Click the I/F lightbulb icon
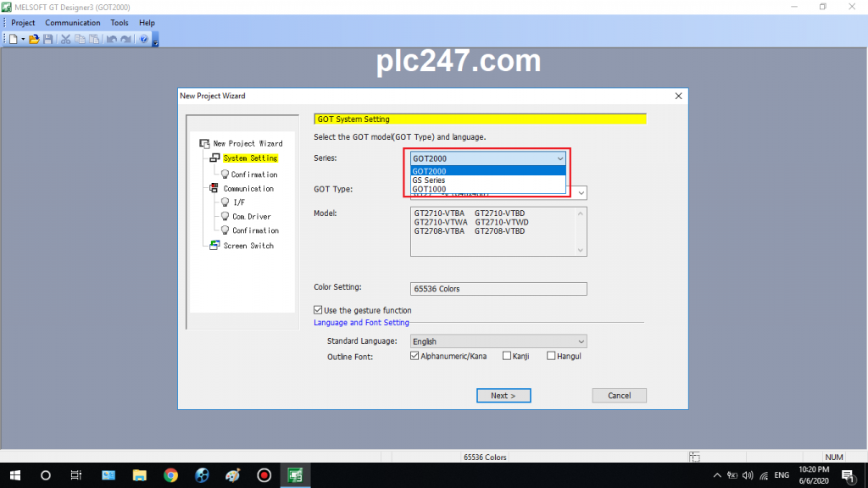Screen dimensions: 868x488 click(x=225, y=202)
